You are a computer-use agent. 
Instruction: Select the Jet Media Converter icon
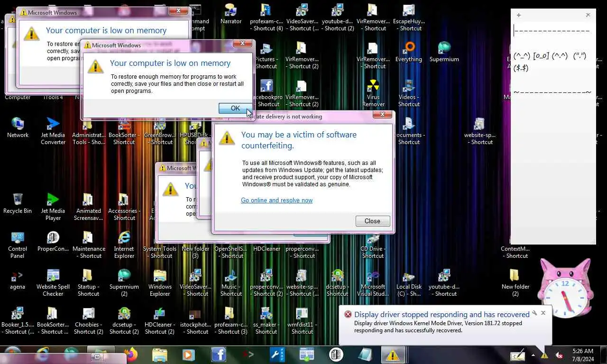point(53,131)
